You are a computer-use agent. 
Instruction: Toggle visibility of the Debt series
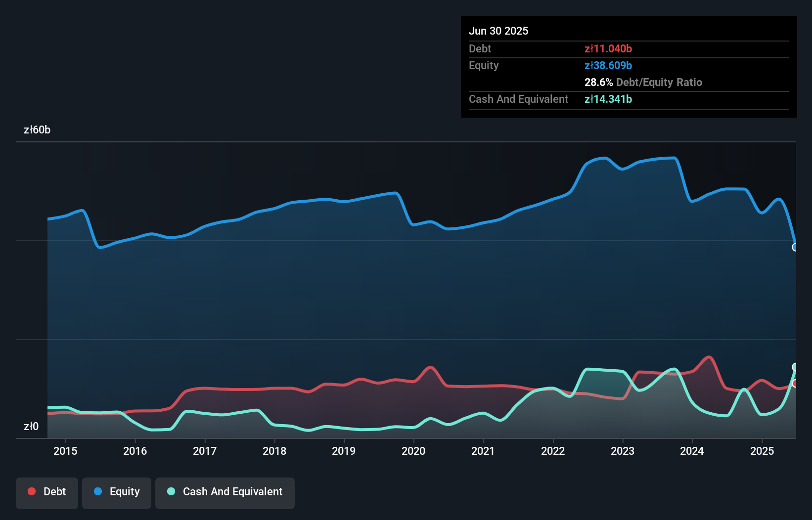[47, 492]
